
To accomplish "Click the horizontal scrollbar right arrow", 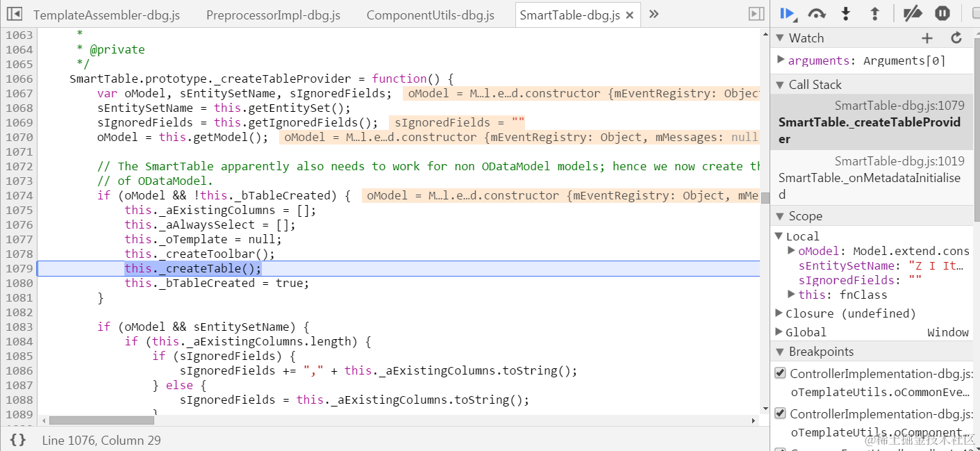I will [754, 420].
